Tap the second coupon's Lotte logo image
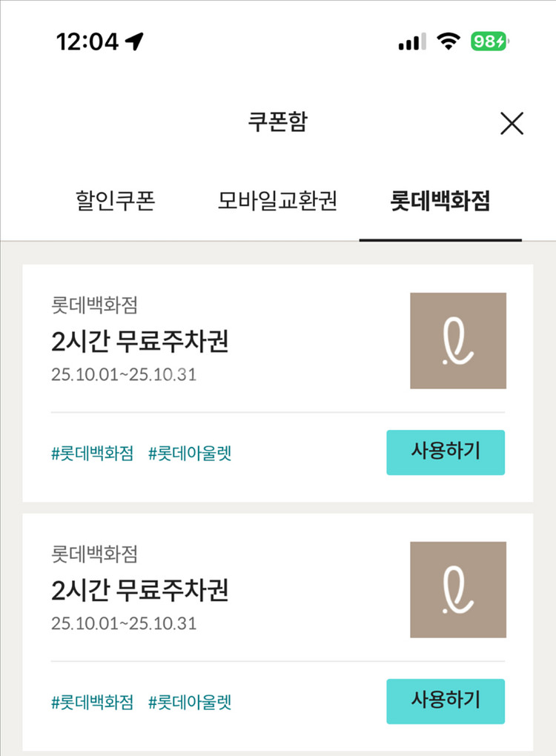Viewport: 556px width, 756px height. tap(457, 590)
